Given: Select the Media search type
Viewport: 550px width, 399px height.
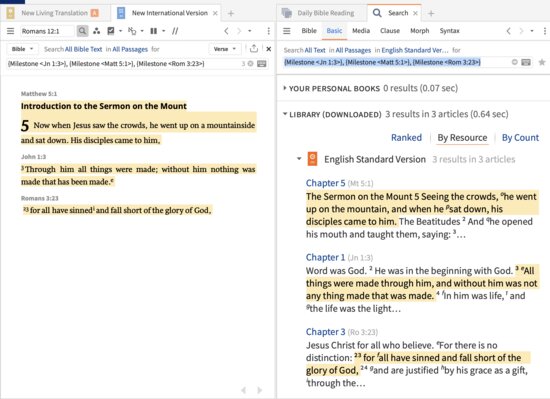Looking at the screenshot, I should [x=361, y=31].
